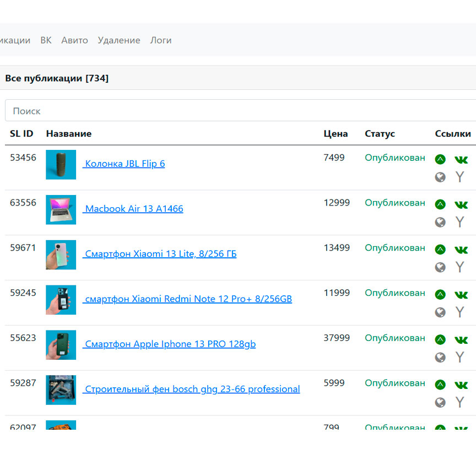476x476 pixels.
Task: Open смартфон Xiaomi Redmi Note 12 Pro+ link
Action: pyautogui.click(x=187, y=299)
